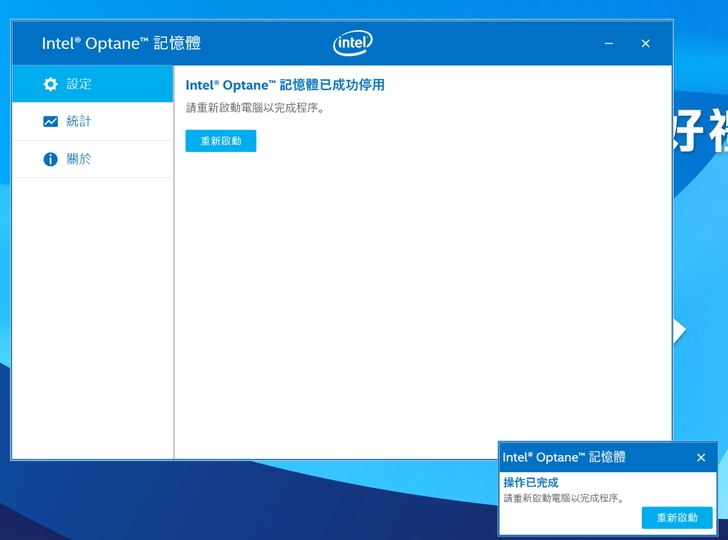Click the gear icon beside 設定
The height and width of the screenshot is (540, 728).
click(x=50, y=85)
